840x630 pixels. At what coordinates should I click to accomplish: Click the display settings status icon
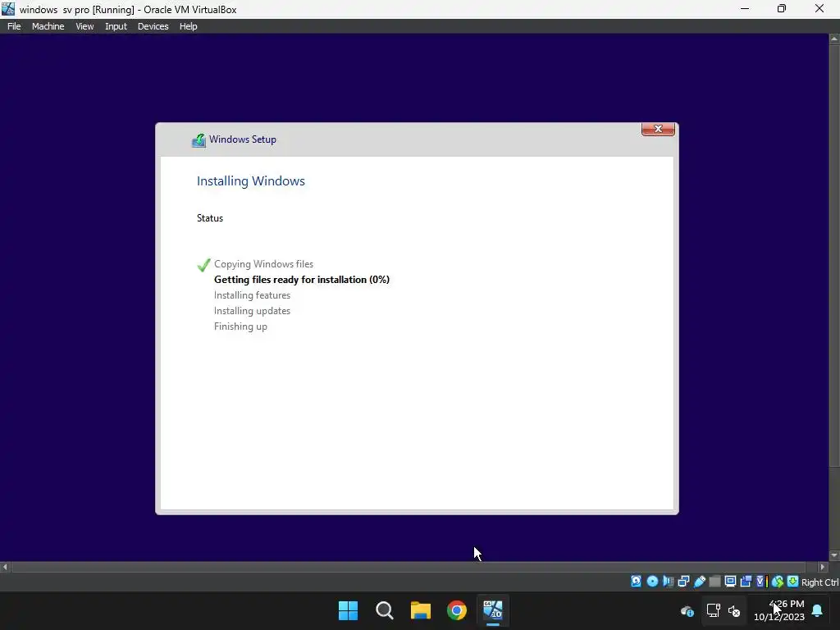click(730, 582)
